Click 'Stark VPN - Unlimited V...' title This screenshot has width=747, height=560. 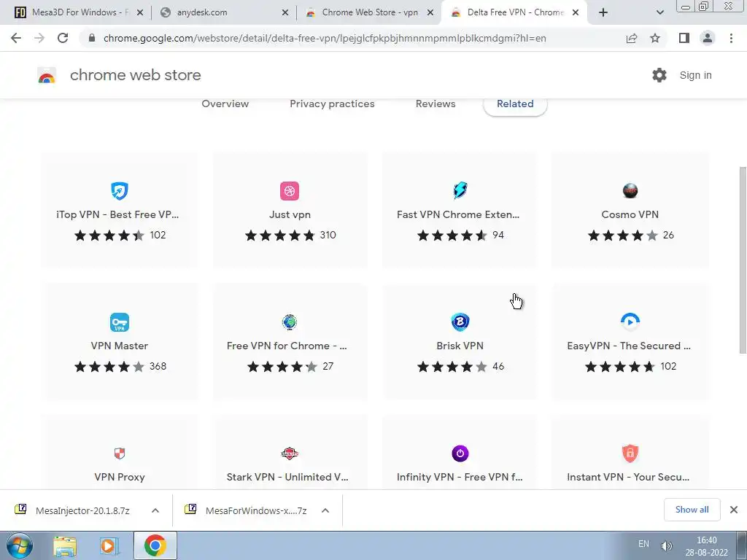(287, 477)
